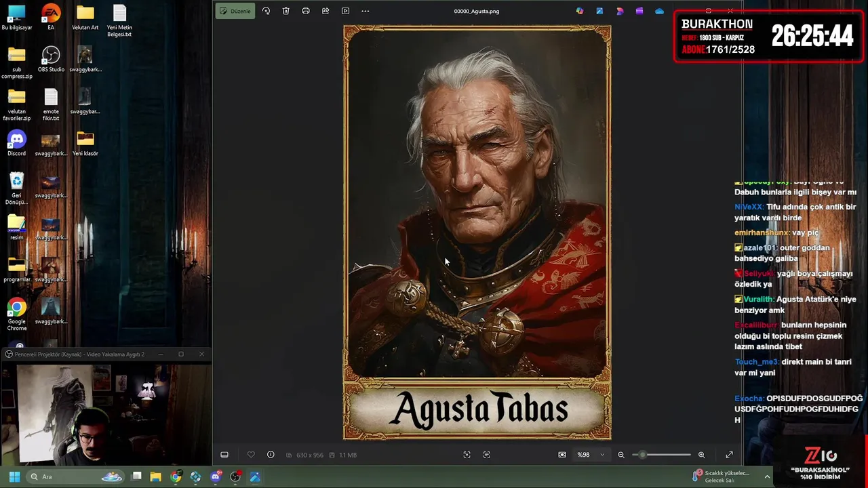The height and width of the screenshot is (488, 868).
Task: Show file info with the info icon
Action: (271, 455)
